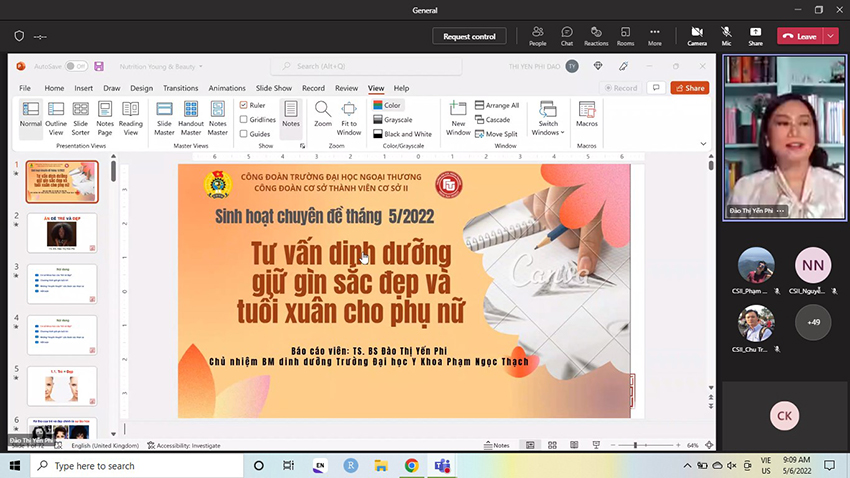Click the purple Save icon

pyautogui.click(x=99, y=66)
